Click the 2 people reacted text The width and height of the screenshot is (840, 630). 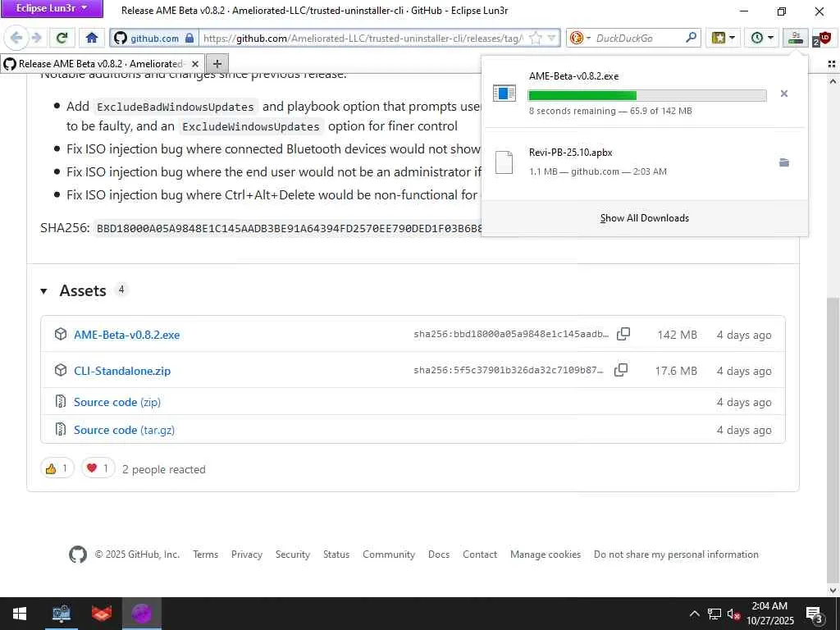pos(164,469)
